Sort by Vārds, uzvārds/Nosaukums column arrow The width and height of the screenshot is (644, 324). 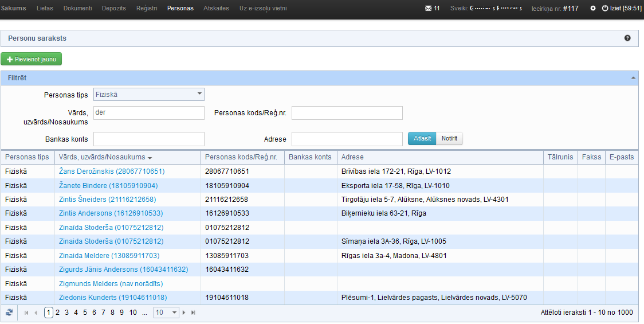[x=150, y=158]
